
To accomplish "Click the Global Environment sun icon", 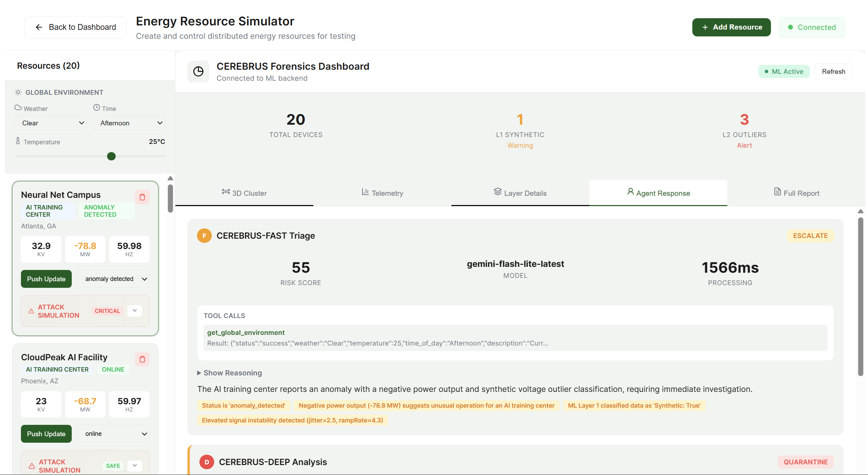I will click(18, 92).
